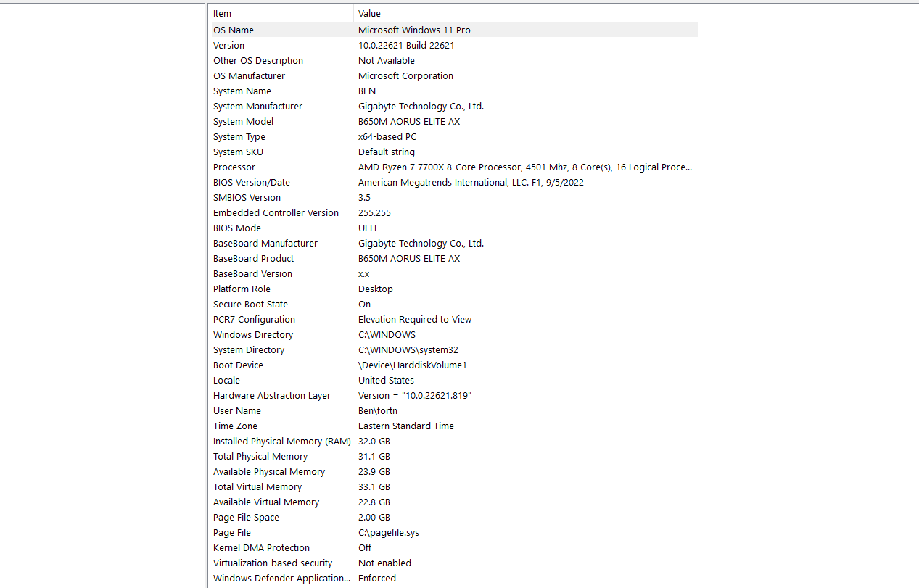919x588 pixels.
Task: Select the System Directory row label
Action: pyautogui.click(x=249, y=349)
